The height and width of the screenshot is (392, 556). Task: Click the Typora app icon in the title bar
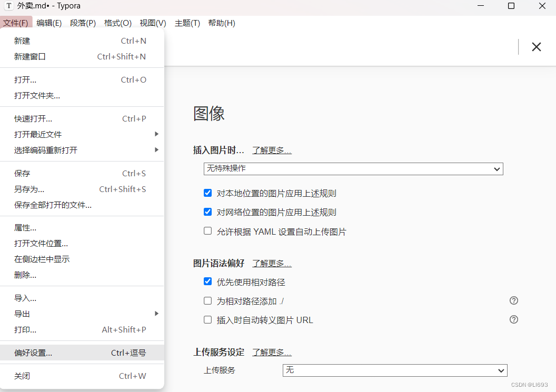[x=9, y=6]
